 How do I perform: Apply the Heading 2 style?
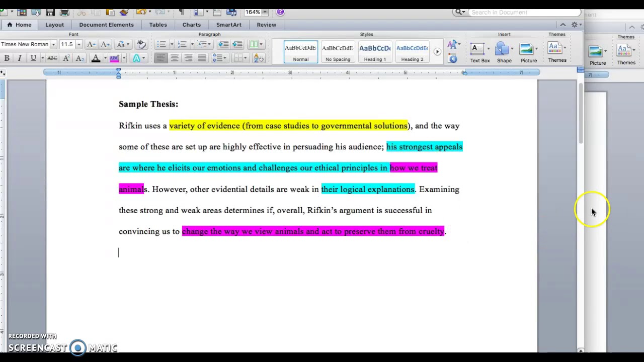tap(412, 52)
